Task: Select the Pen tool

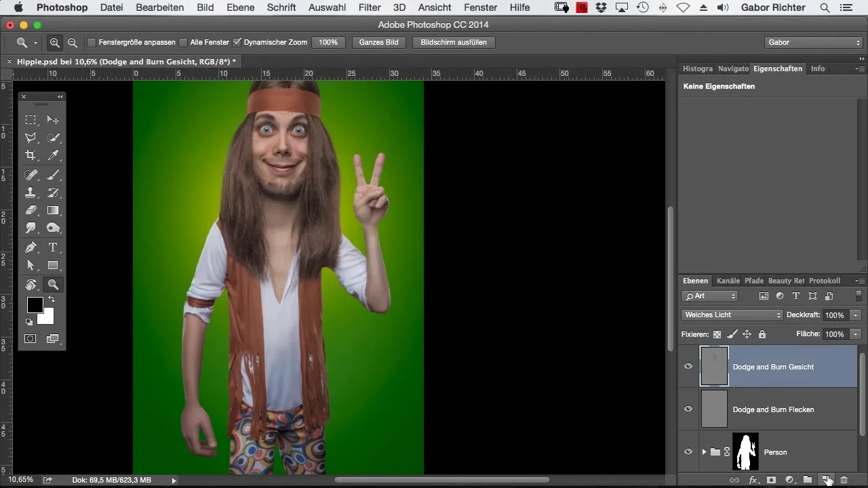Action: pyautogui.click(x=31, y=247)
